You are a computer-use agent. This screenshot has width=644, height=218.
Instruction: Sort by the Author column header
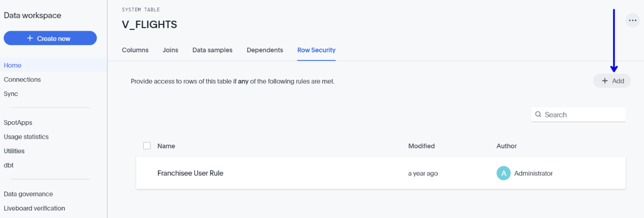[506, 146]
